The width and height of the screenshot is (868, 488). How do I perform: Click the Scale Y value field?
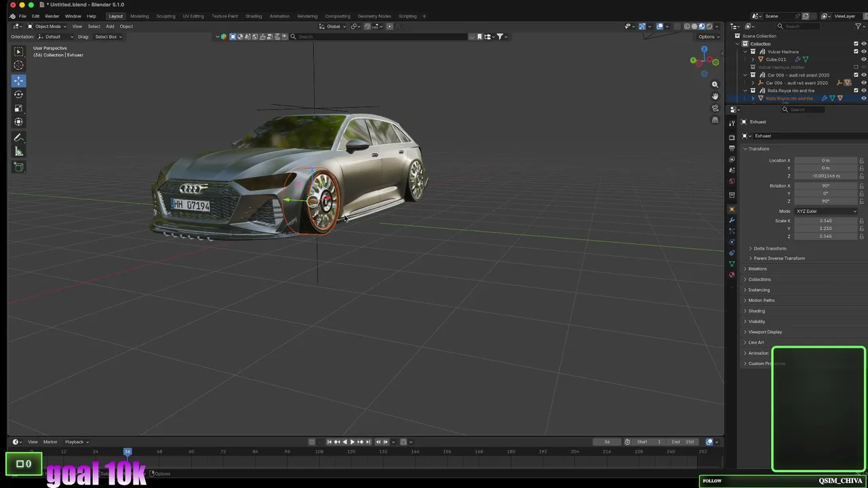click(x=825, y=228)
